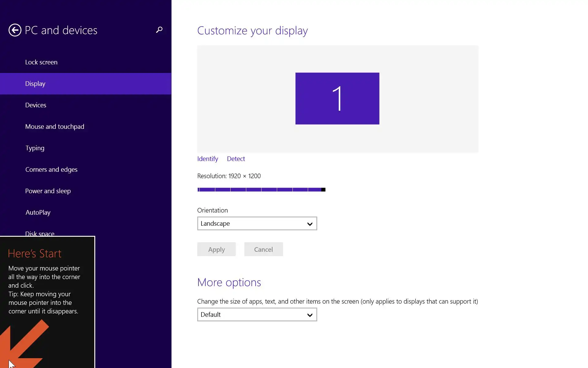
Task: Switch to Typing settings
Action: (35, 148)
